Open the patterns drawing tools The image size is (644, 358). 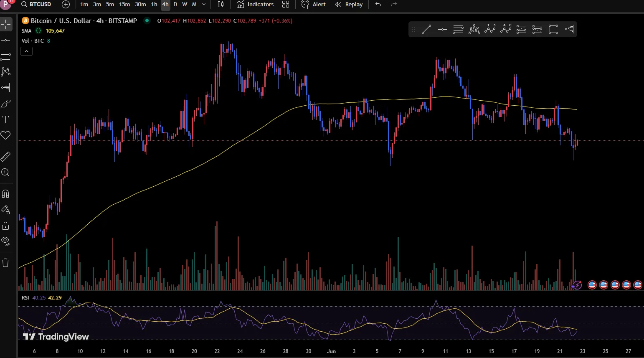(x=6, y=71)
